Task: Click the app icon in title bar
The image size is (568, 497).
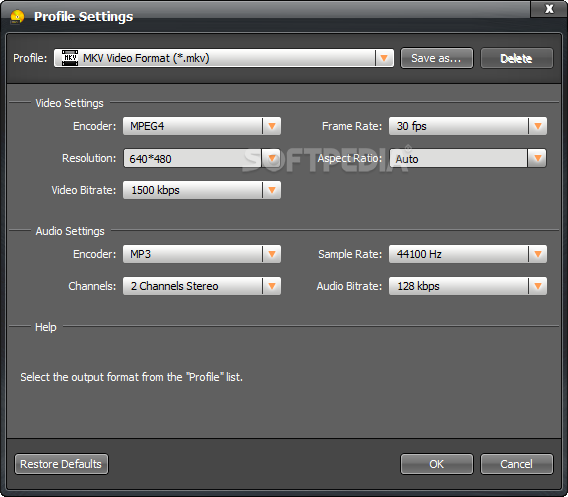Action: coord(17,17)
